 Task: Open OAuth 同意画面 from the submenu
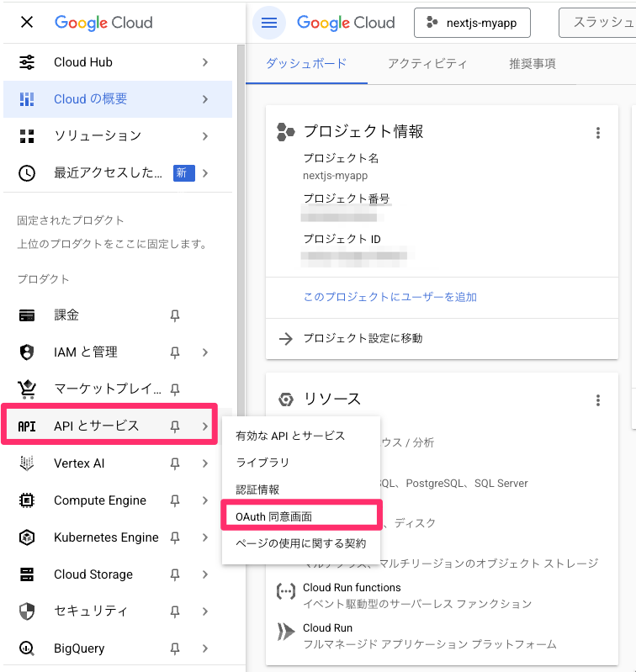point(301,517)
